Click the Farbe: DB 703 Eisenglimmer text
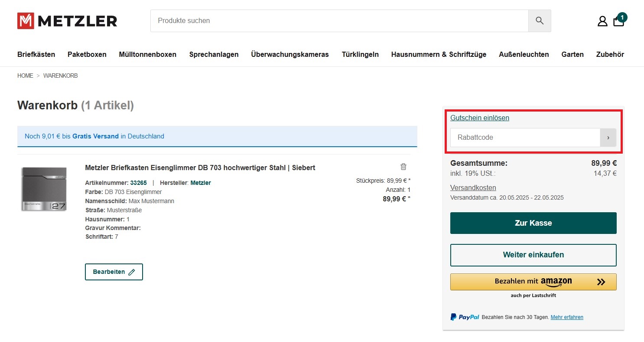Screen dimensions: 644x342 pos(124,192)
